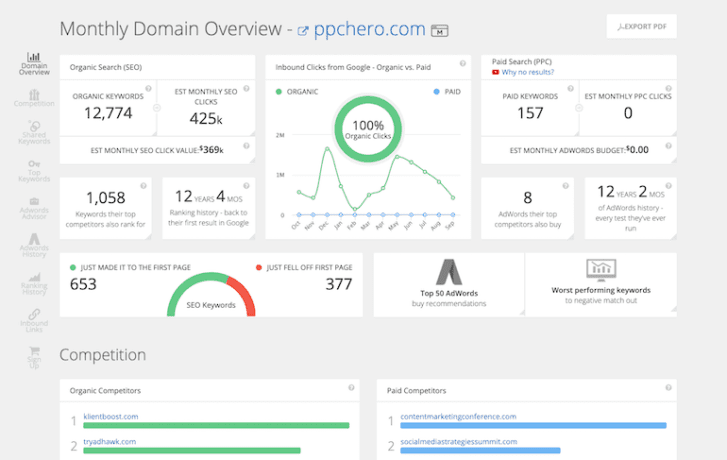Open the ppchero.com domain link
This screenshot has width=727, height=460.
pyautogui.click(x=369, y=29)
